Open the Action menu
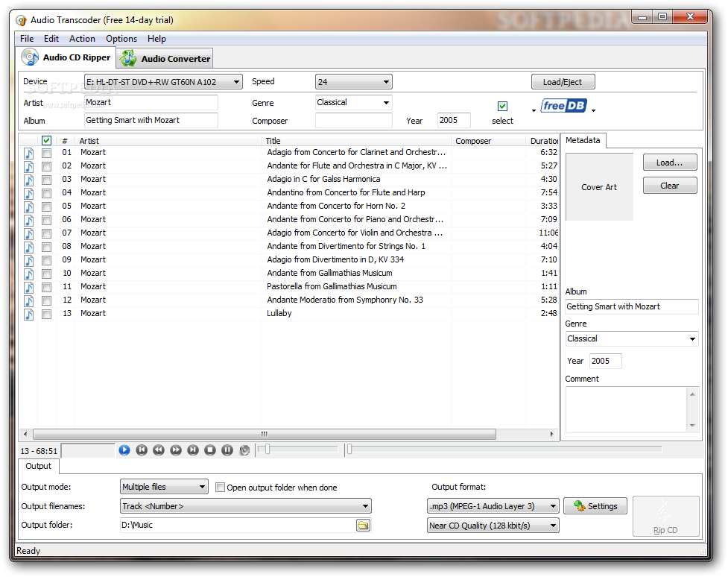Screen dimensions: 728x577 [x=82, y=39]
